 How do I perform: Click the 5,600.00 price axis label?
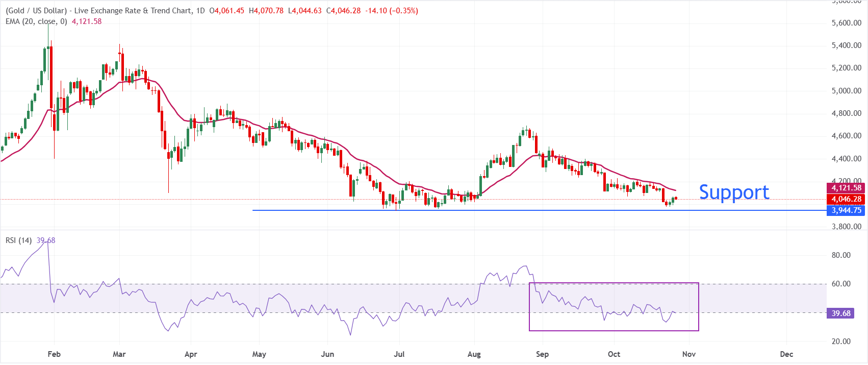(847, 23)
